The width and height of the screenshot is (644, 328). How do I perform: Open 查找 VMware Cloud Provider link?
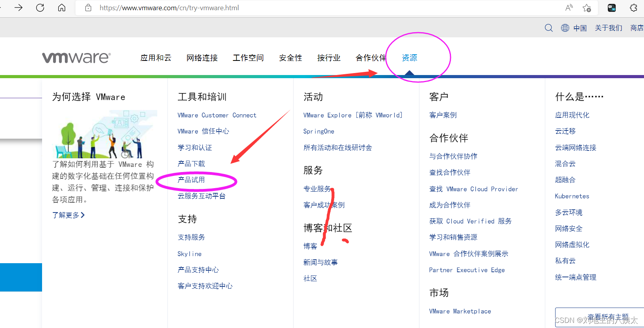474,189
